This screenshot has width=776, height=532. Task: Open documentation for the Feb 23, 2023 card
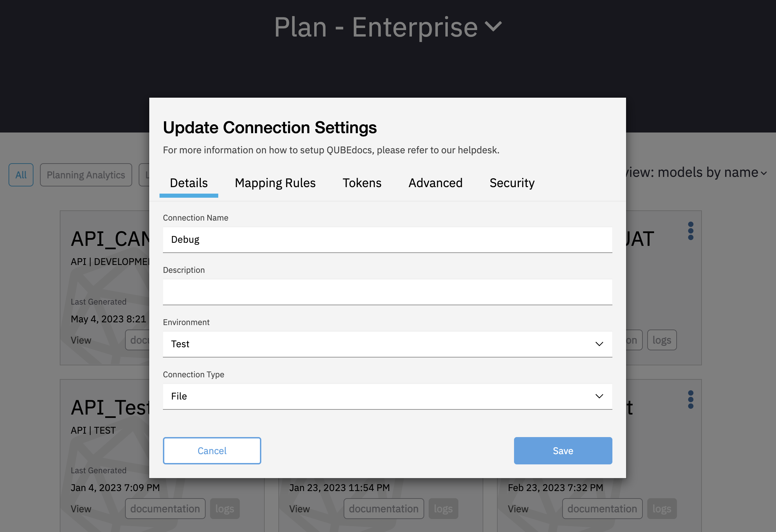[602, 509]
